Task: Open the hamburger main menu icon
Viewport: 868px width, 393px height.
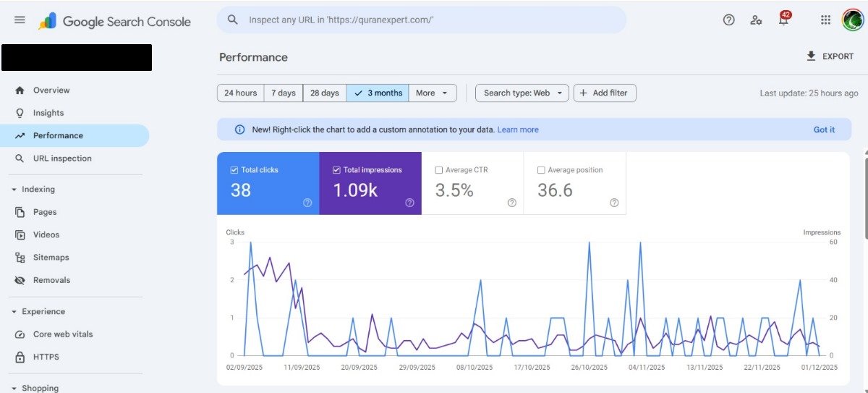Action: coord(20,20)
